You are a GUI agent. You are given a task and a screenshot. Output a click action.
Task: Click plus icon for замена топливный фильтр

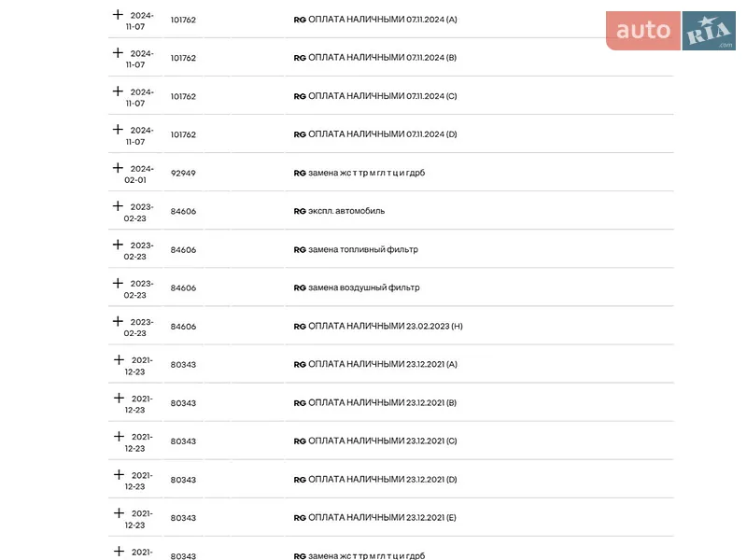(118, 245)
